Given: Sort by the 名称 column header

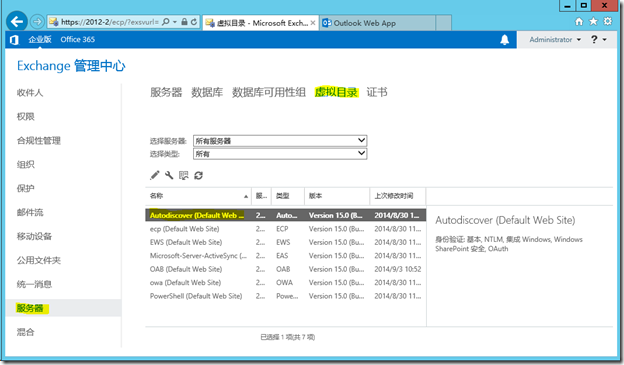Looking at the screenshot, I should pos(198,196).
